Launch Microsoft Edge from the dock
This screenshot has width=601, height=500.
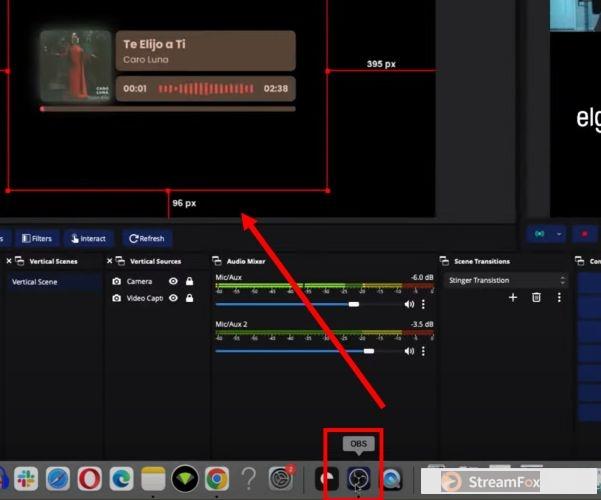point(122,479)
